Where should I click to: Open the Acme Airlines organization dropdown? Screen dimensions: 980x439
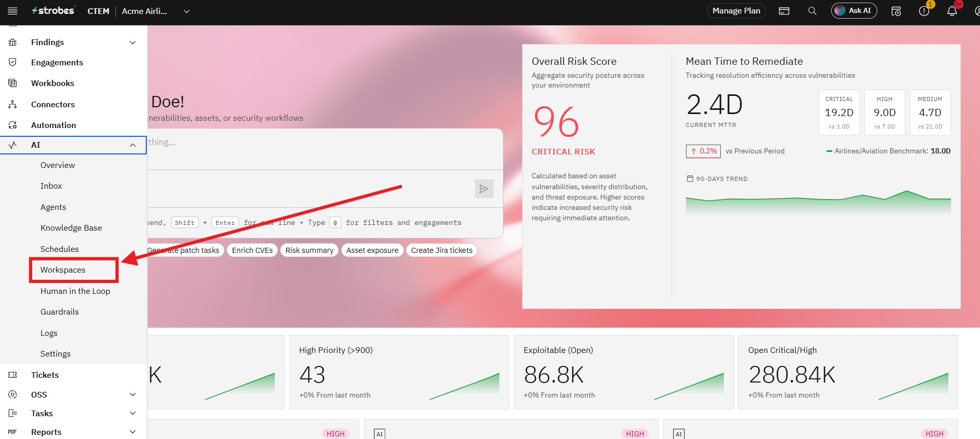156,11
